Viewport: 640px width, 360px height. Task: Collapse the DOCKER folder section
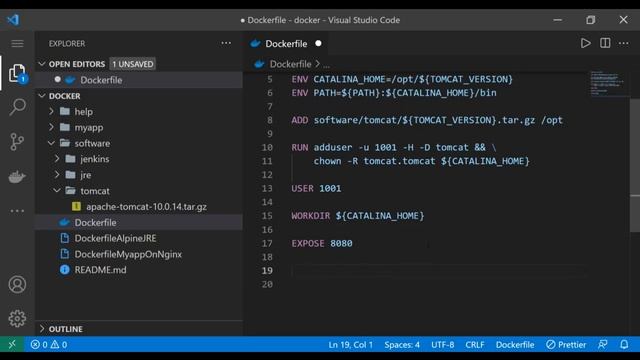tap(42, 96)
